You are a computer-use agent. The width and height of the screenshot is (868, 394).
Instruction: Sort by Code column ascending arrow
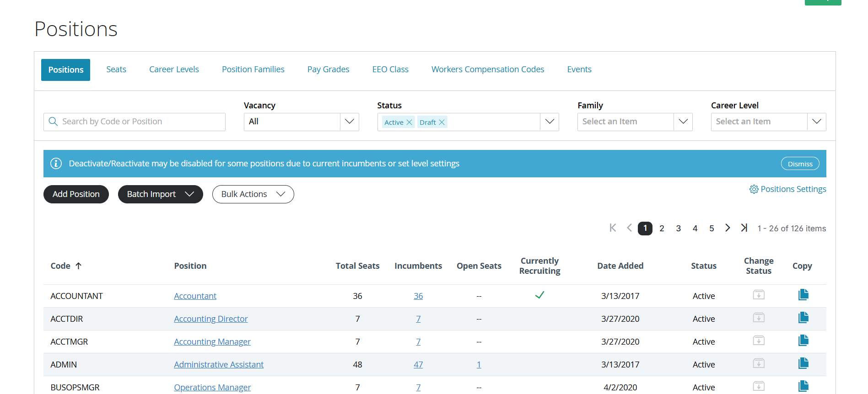point(78,266)
